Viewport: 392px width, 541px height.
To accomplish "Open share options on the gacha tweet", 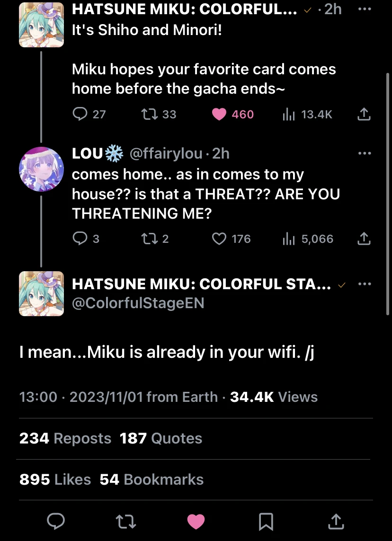I will pyautogui.click(x=364, y=114).
